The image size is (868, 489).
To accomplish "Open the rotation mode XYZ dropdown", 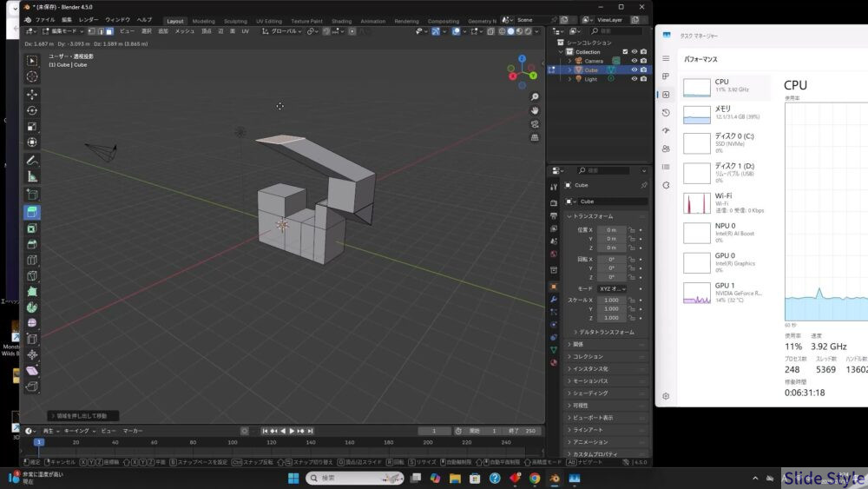I will pyautogui.click(x=612, y=288).
